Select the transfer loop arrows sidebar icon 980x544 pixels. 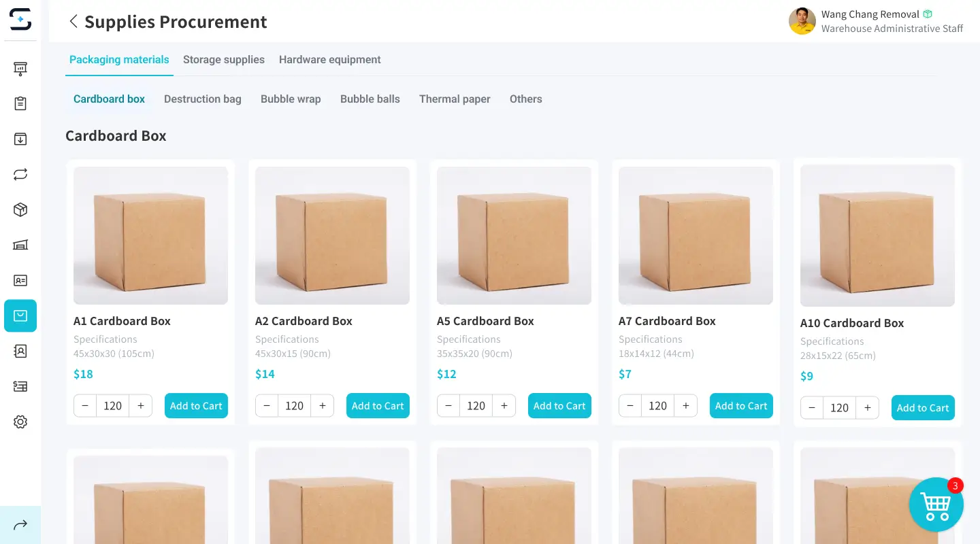tap(20, 174)
